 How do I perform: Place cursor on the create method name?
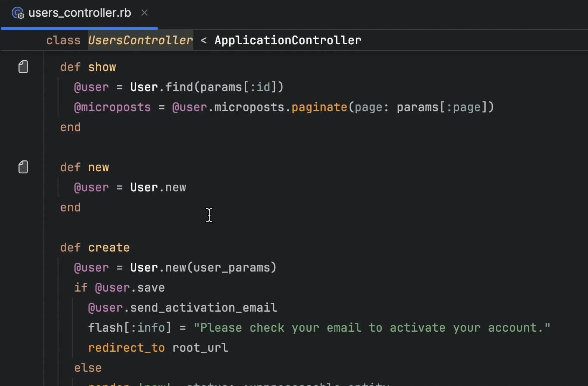tap(109, 248)
